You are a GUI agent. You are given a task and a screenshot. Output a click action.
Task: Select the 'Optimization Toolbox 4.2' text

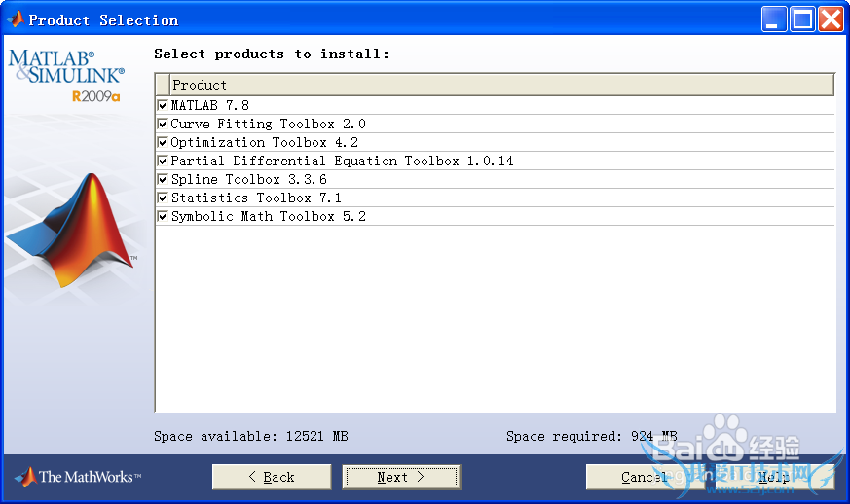tap(265, 142)
